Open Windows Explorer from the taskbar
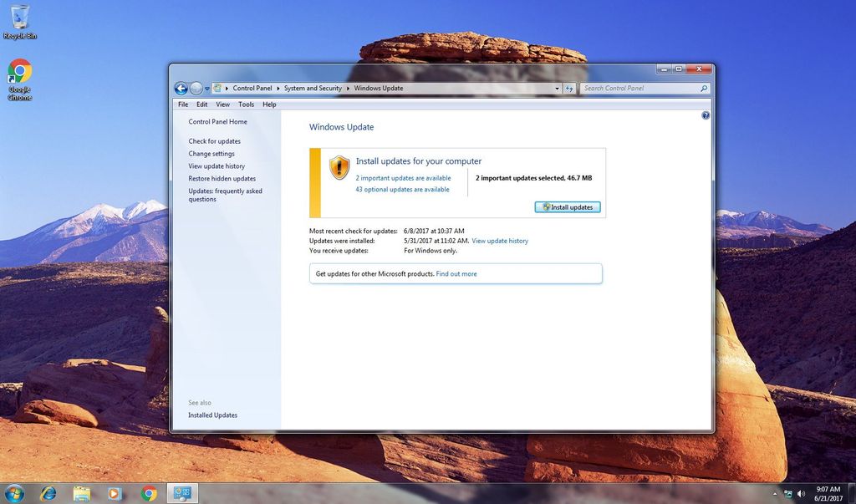Viewport: 856px width, 504px height. tap(80, 494)
